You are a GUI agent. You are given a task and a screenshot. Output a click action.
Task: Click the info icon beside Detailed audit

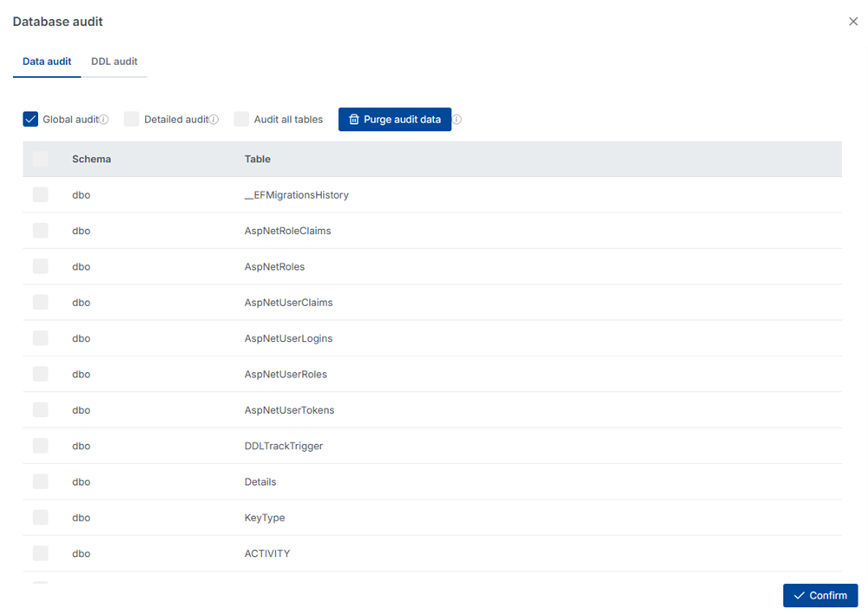212,118
